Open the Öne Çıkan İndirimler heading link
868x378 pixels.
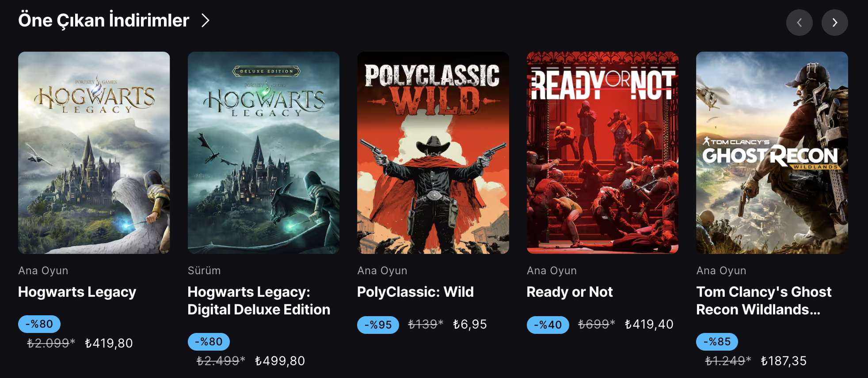tap(103, 20)
